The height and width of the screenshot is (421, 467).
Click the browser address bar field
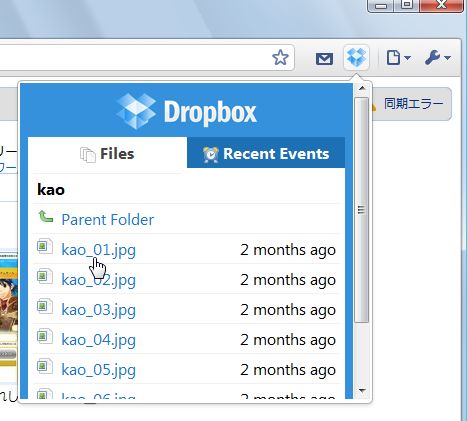(147, 57)
